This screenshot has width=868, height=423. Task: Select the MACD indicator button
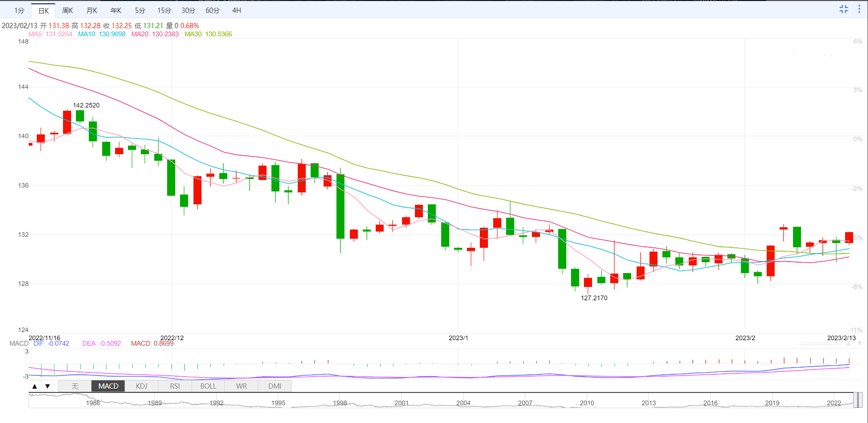pos(108,386)
